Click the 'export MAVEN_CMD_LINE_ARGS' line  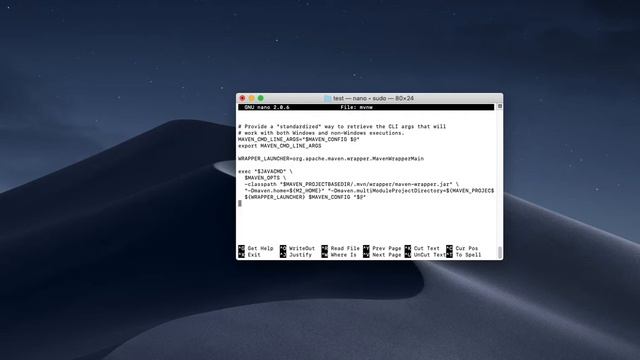click(x=280, y=146)
